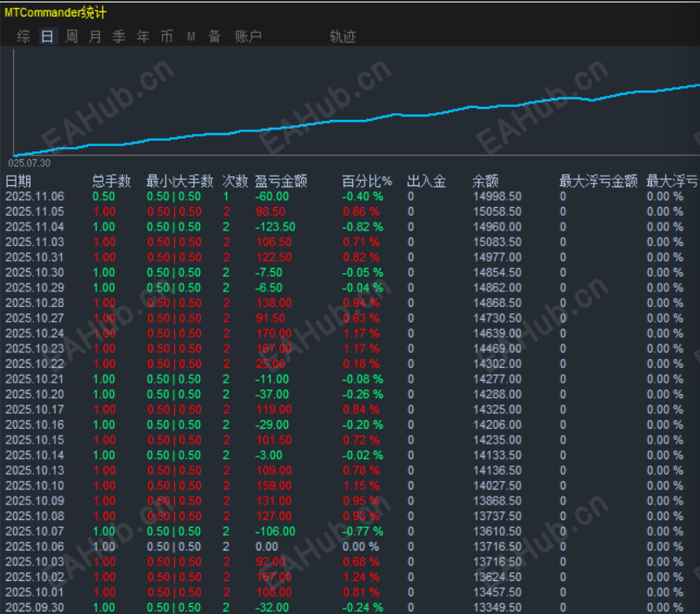Open the 轨迹 track tab
Image resolution: width=700 pixels, height=614 pixels.
pos(343,37)
